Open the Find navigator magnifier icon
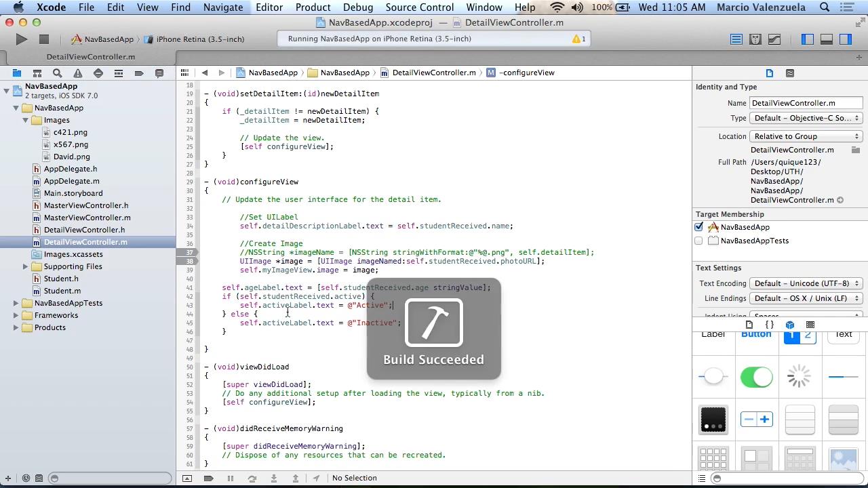This screenshot has width=868, height=488. click(58, 73)
